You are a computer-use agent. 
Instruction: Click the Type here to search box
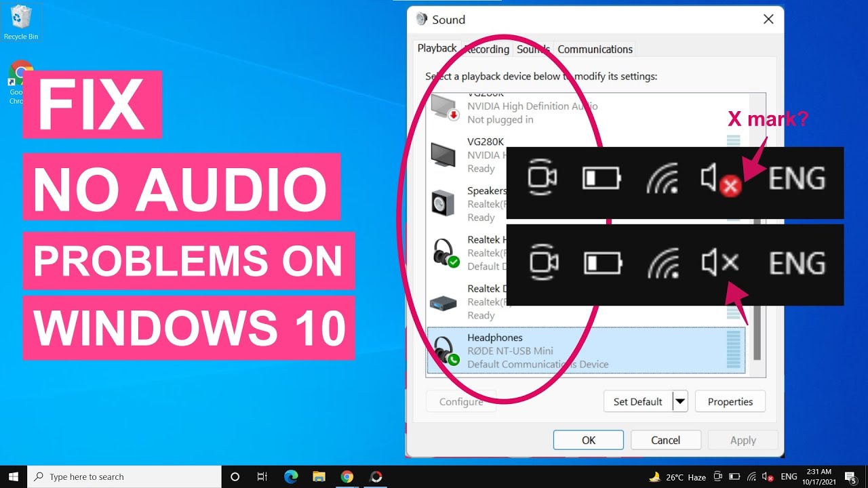click(124, 476)
